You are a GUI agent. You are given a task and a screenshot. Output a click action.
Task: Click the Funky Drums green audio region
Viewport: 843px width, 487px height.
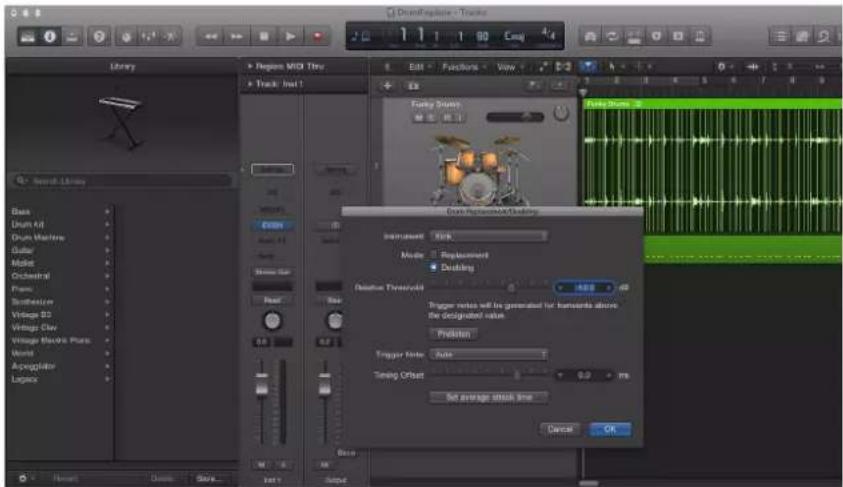tap(713, 167)
